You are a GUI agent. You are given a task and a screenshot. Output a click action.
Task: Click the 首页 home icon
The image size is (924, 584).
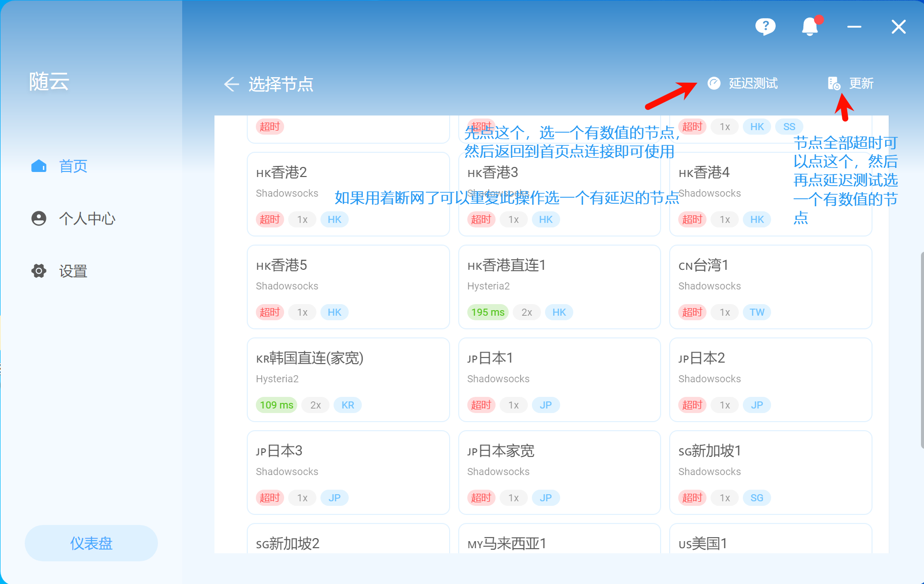[39, 166]
